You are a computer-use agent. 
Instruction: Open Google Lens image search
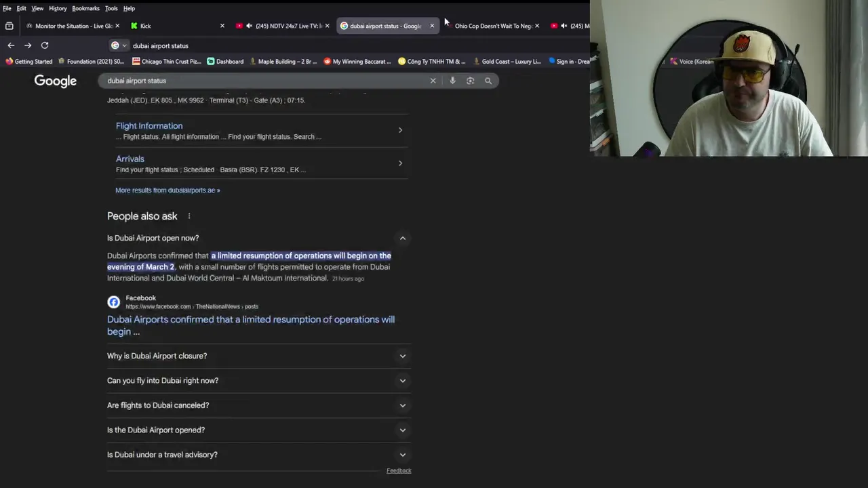pos(470,81)
